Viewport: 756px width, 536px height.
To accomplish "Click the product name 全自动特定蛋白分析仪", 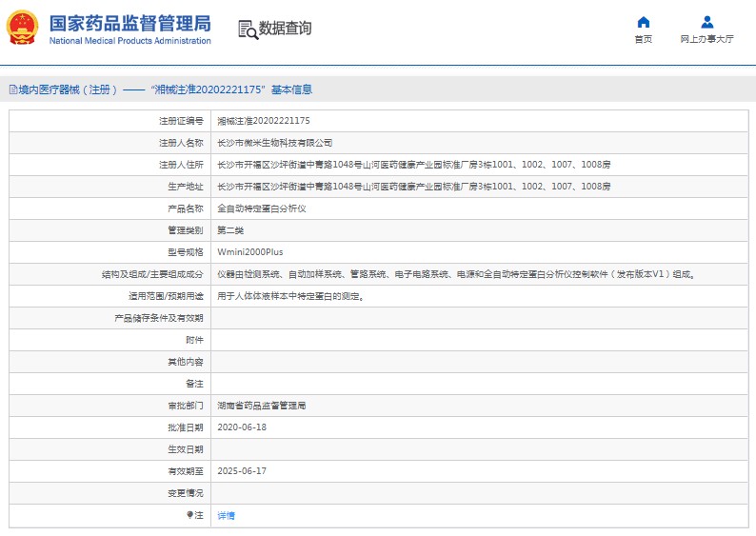I will [x=262, y=208].
